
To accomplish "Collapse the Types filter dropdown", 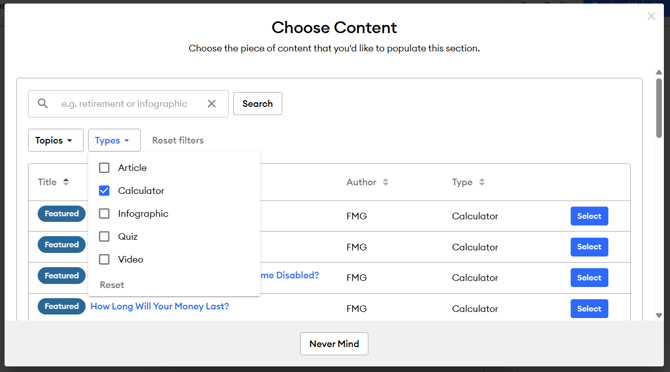I will [x=114, y=140].
